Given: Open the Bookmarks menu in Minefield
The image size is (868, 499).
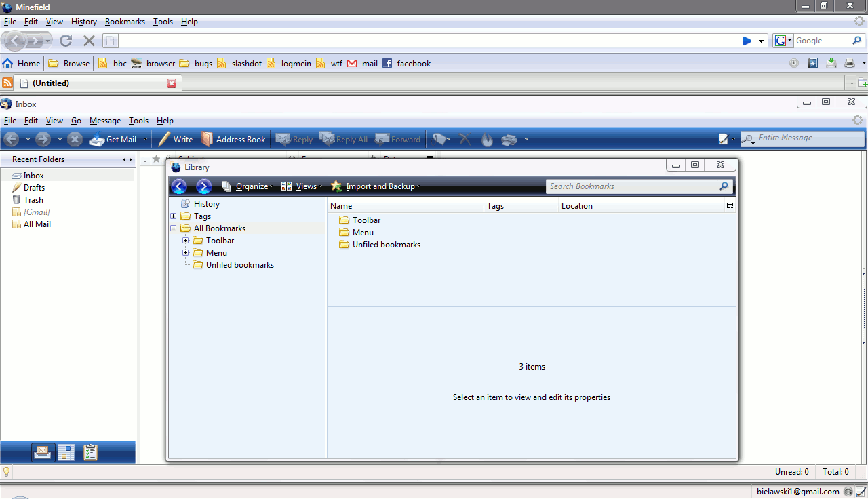Looking at the screenshot, I should click(x=125, y=21).
